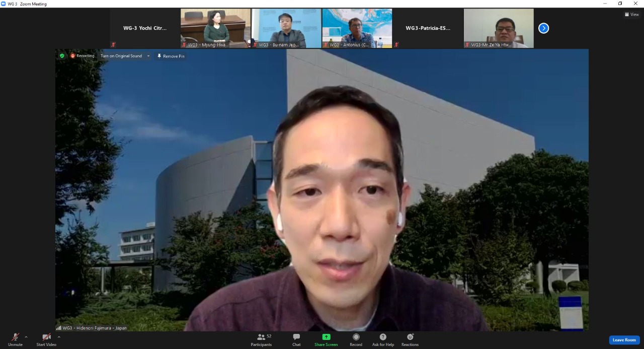Click Remove Pin on the pinned video
644x349 pixels.
(171, 56)
